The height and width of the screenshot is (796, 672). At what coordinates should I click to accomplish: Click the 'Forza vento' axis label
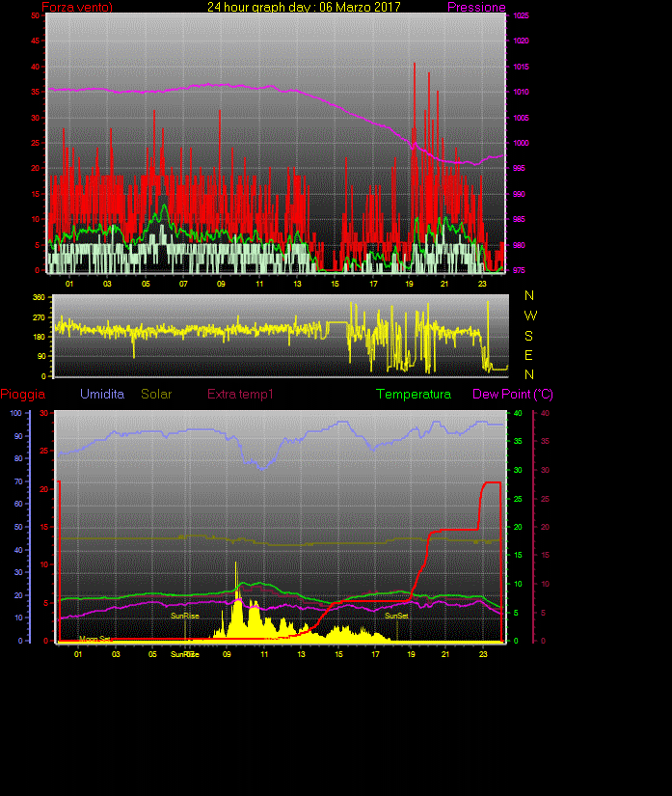click(76, 7)
